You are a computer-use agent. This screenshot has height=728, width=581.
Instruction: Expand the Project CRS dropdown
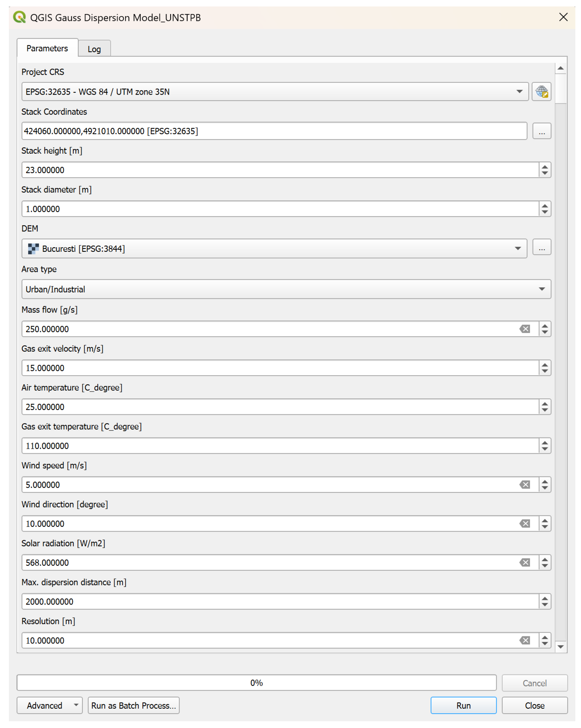tap(519, 91)
